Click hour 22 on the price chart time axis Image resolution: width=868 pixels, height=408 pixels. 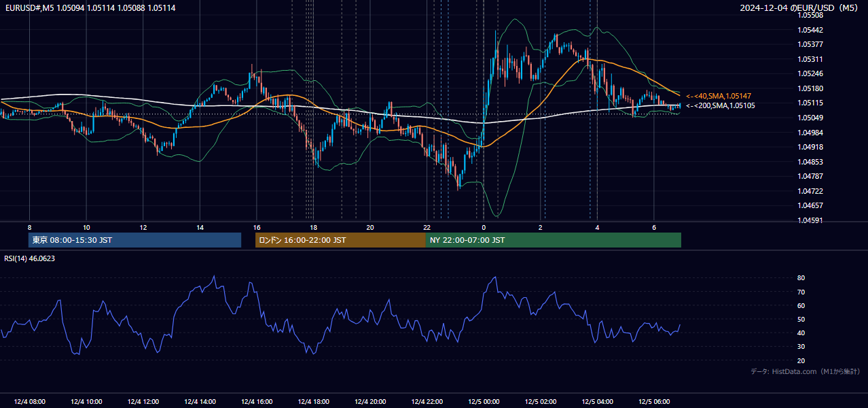pos(427,227)
